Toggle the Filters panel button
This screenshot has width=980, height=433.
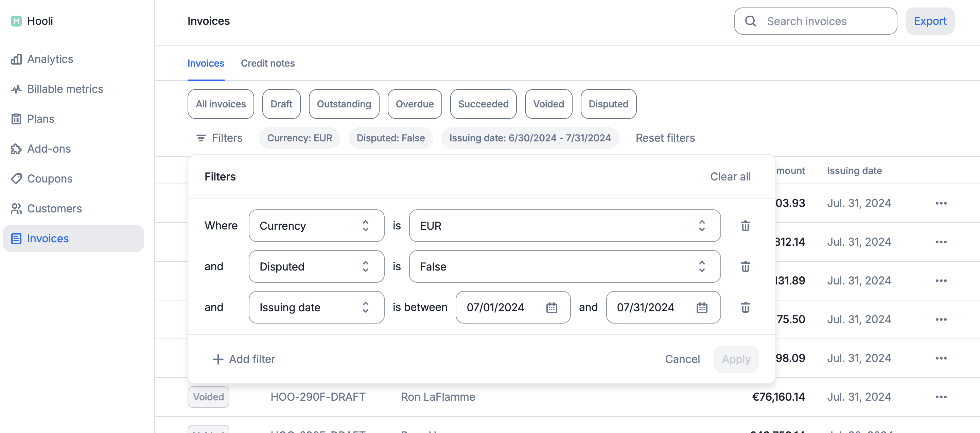219,138
